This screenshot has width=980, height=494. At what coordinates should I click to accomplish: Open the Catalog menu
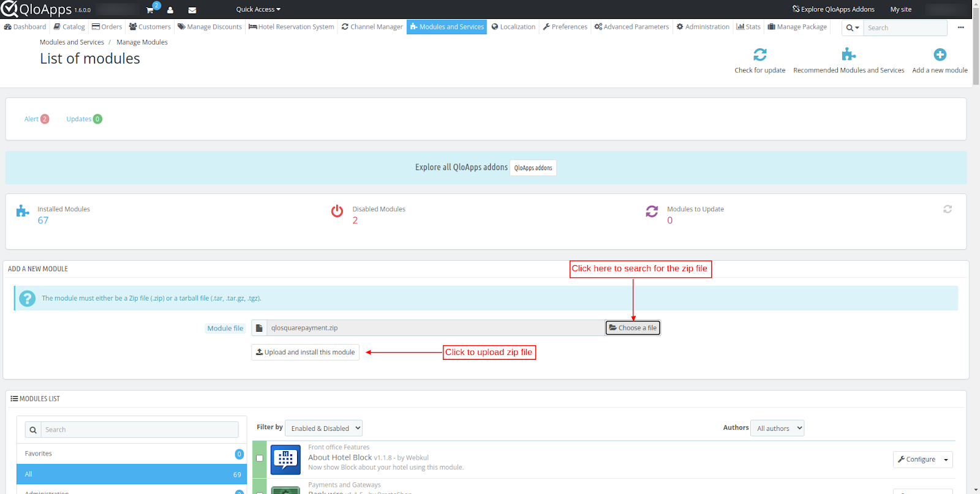[x=69, y=27]
